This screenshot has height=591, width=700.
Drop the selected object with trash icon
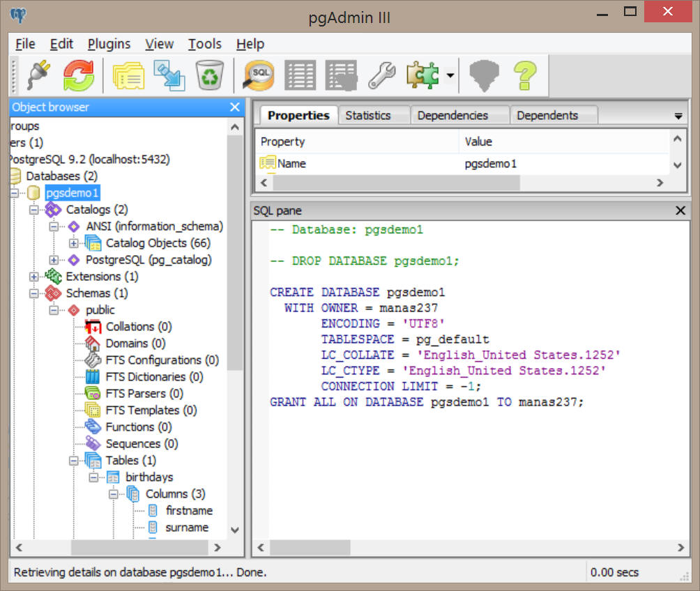point(209,75)
